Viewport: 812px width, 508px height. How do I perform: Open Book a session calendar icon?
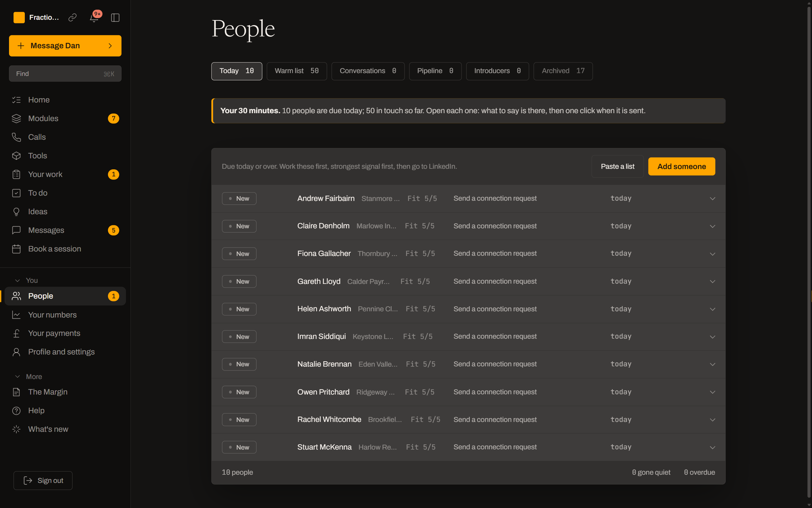coord(16,249)
